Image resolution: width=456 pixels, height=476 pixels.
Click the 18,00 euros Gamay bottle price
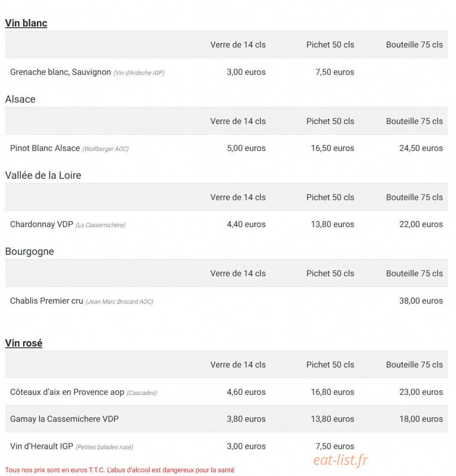click(421, 419)
